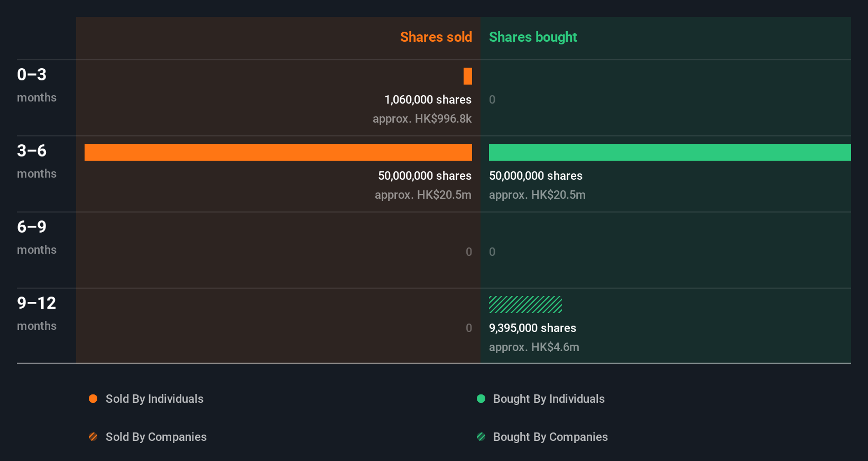Toggle the Bought By Companies legend label
868x461 pixels.
click(550, 437)
